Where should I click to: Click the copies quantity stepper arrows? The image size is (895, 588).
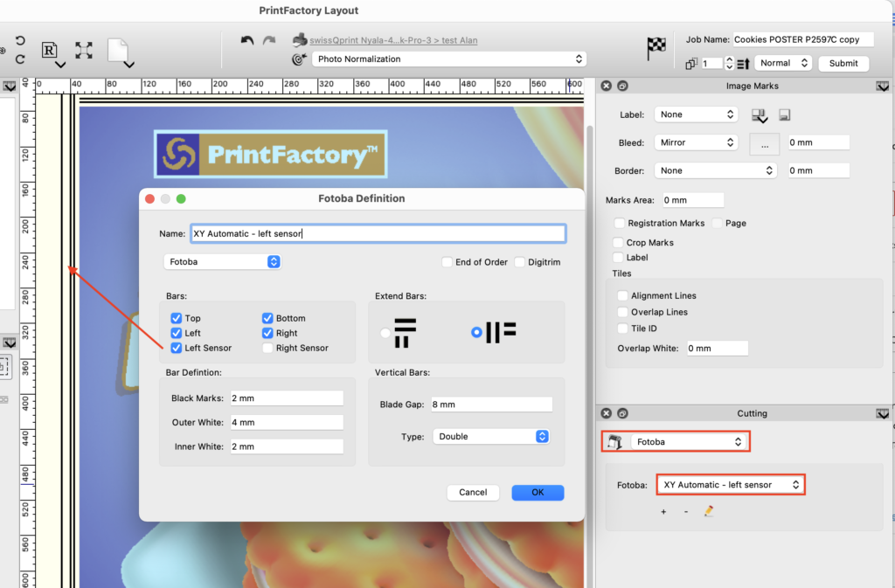pyautogui.click(x=729, y=63)
